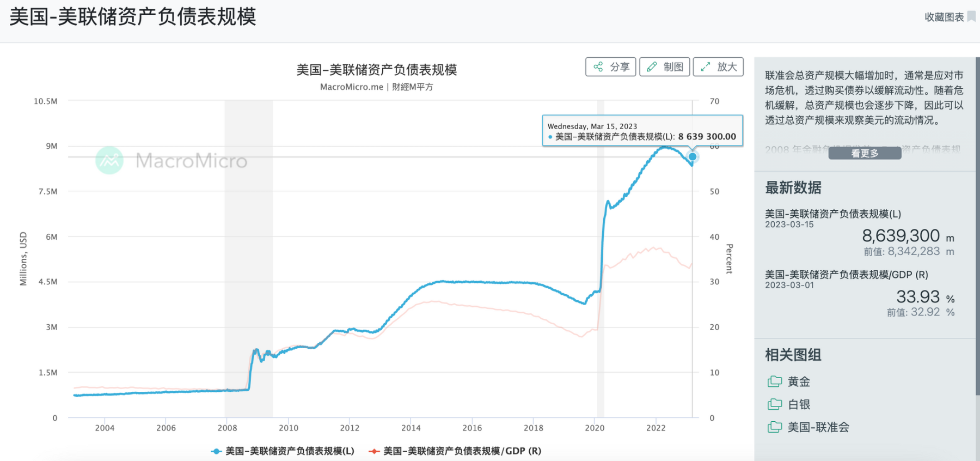
Task: Click the 美国-美联储资产负债表规模(L) panel label
Action: click(833, 214)
